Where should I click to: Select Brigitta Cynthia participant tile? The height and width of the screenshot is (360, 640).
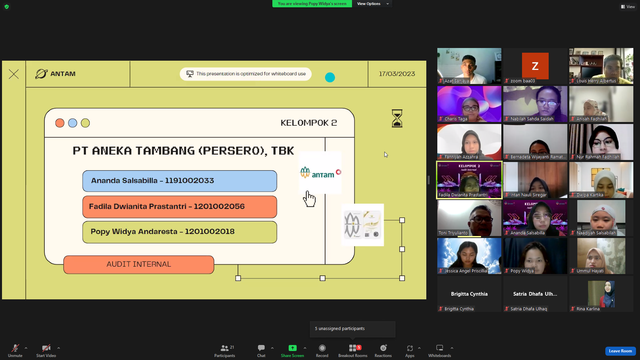click(x=469, y=294)
